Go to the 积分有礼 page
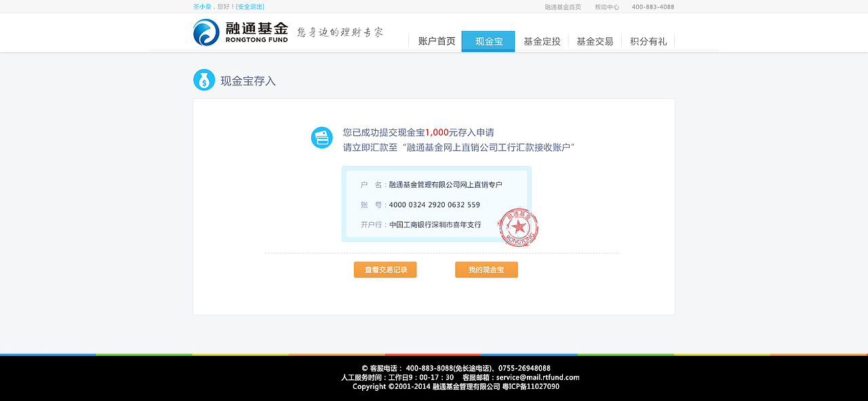 (647, 41)
